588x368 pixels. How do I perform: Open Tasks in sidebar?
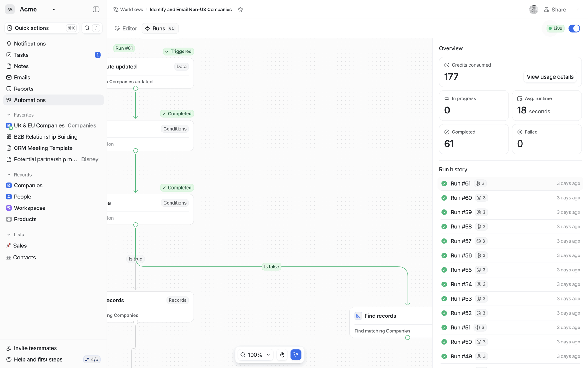53,55
